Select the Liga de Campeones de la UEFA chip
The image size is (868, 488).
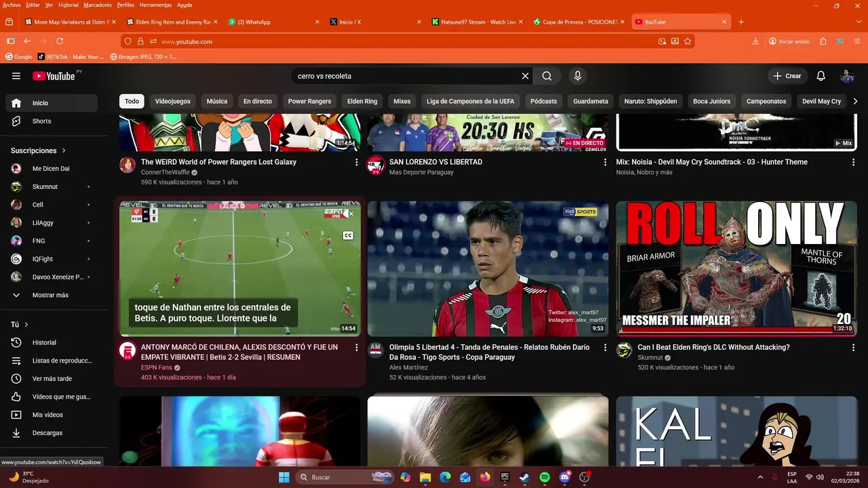click(471, 101)
